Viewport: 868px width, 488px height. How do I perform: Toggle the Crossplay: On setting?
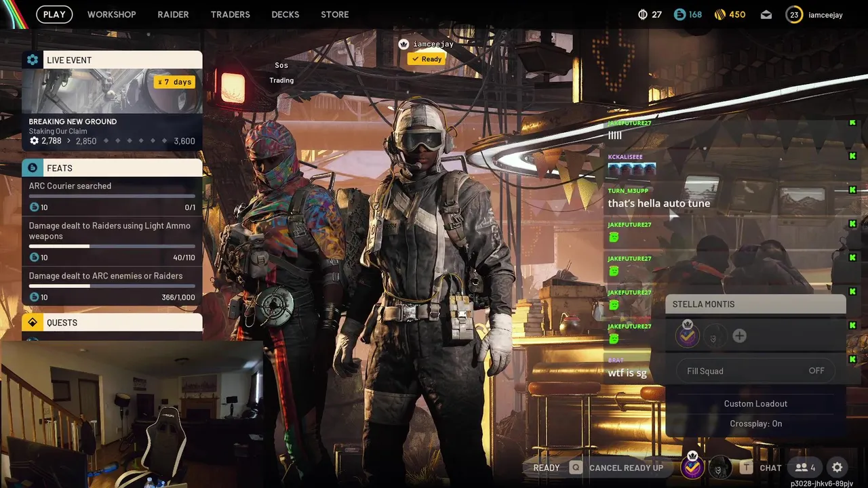[x=755, y=424]
